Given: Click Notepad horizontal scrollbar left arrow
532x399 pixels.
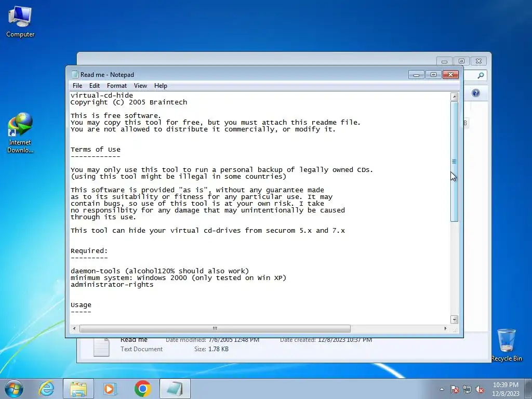Looking at the screenshot, I should pos(74,328).
